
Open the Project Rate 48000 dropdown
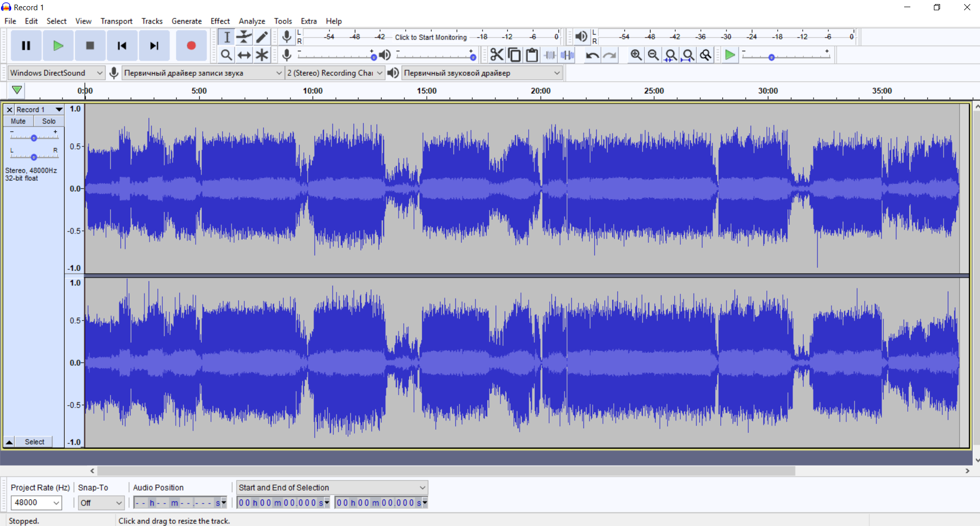click(x=36, y=502)
